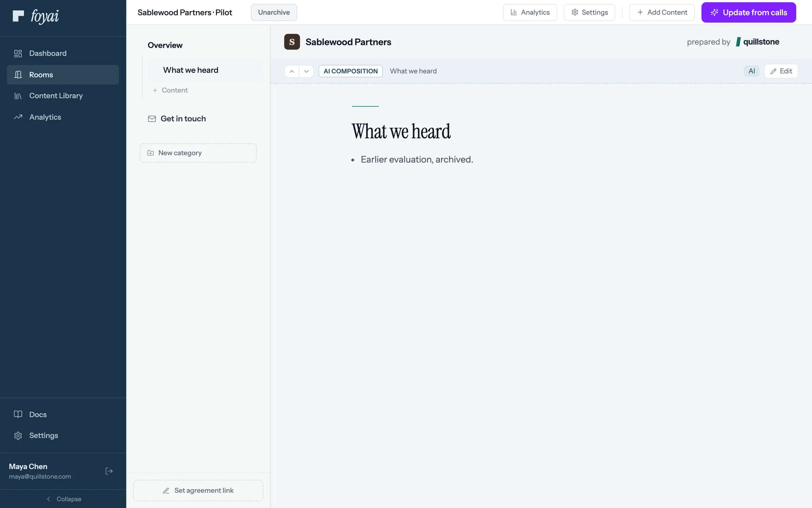Open Docs in sidebar
Image resolution: width=812 pixels, height=508 pixels.
[x=63, y=414]
